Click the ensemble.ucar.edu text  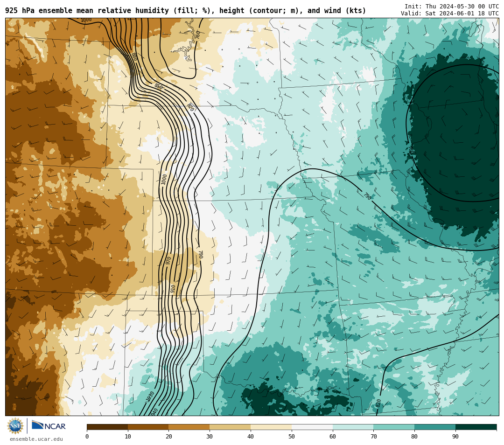point(36,439)
